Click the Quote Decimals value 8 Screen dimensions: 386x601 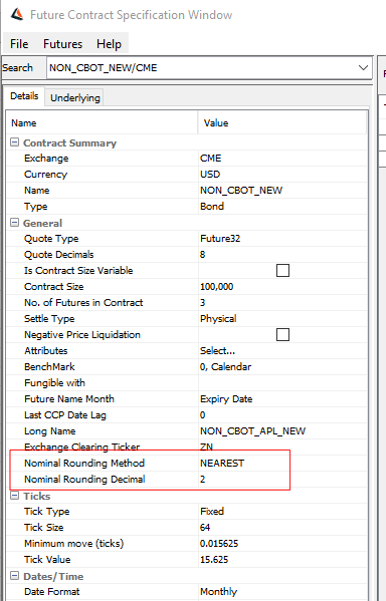click(202, 255)
